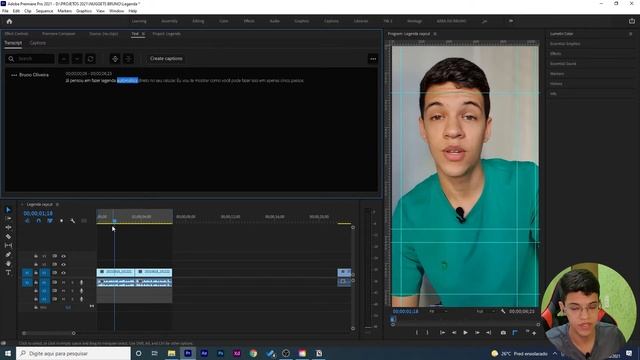Enable voice-over record on track A1

click(x=81, y=282)
